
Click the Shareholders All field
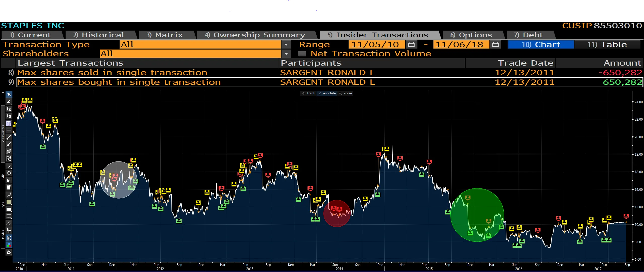pos(190,54)
